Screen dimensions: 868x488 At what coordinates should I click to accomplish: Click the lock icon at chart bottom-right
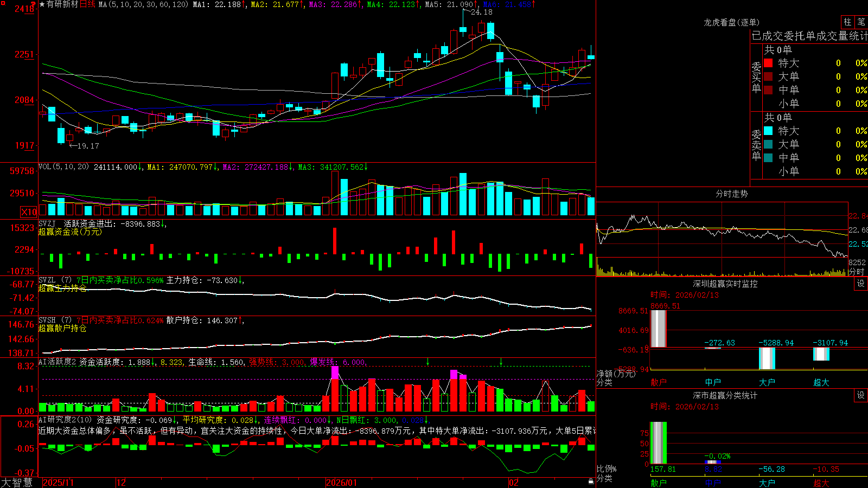click(591, 481)
